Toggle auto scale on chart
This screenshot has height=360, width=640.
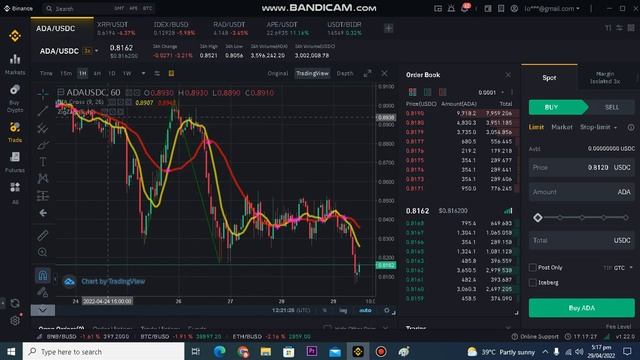365,311
